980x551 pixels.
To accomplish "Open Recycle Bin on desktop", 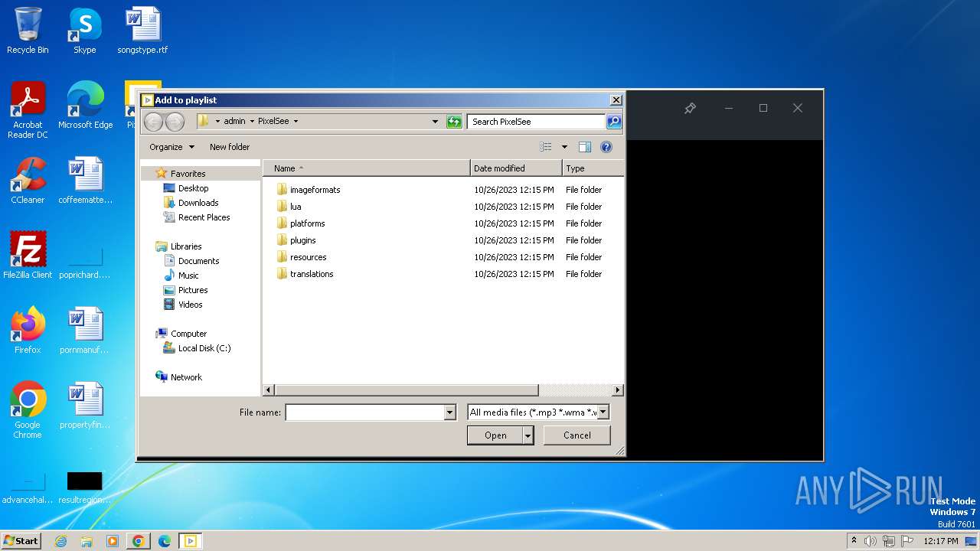I will 28,31.
